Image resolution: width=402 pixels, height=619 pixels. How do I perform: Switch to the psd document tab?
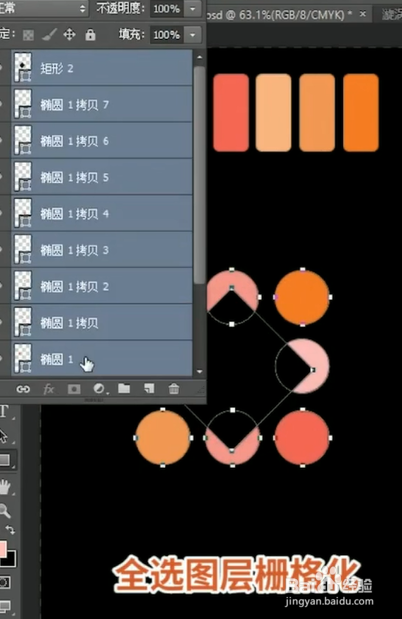tap(280, 15)
